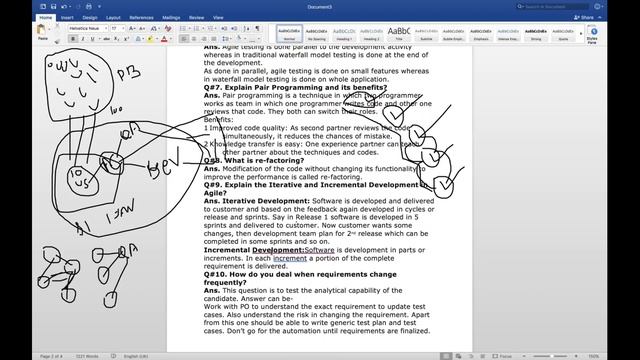Open the Mailings tab
Viewport: 640px width, 360px height.
coord(171,18)
